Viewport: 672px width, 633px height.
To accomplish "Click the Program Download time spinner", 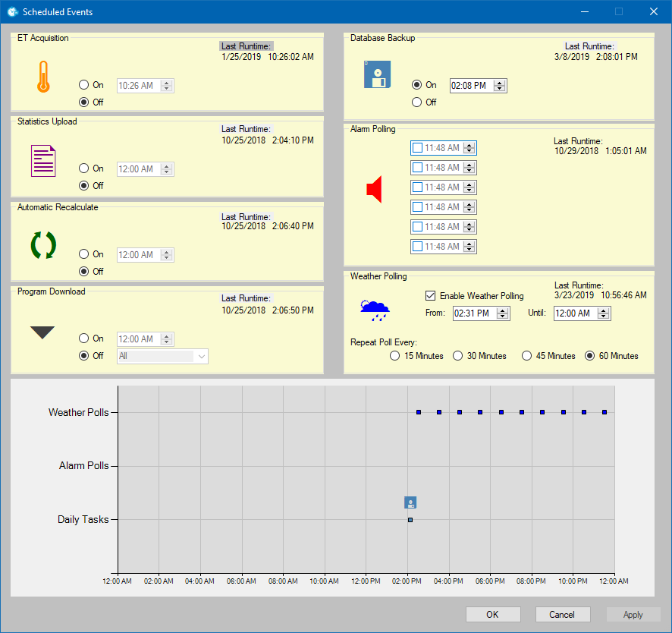I will click(167, 339).
